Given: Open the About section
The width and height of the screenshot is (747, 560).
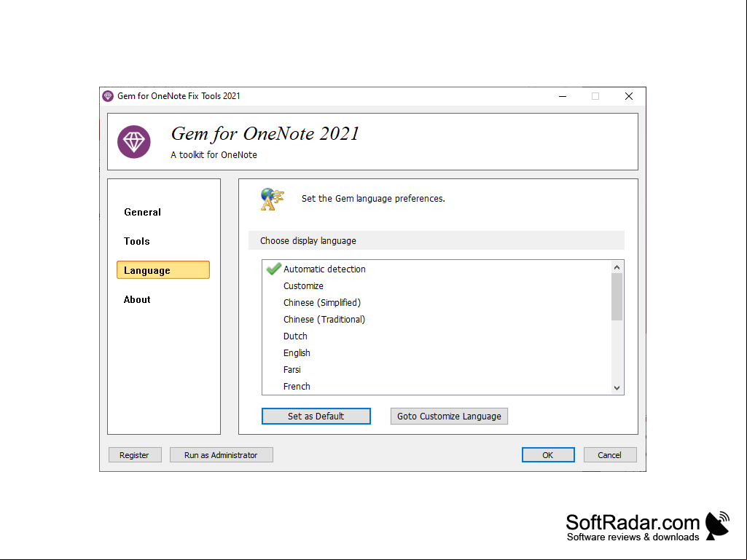Looking at the screenshot, I should 137,299.
